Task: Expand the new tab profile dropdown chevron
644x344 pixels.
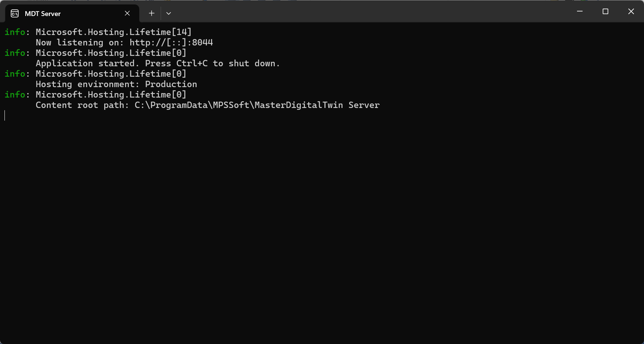Action: (169, 13)
